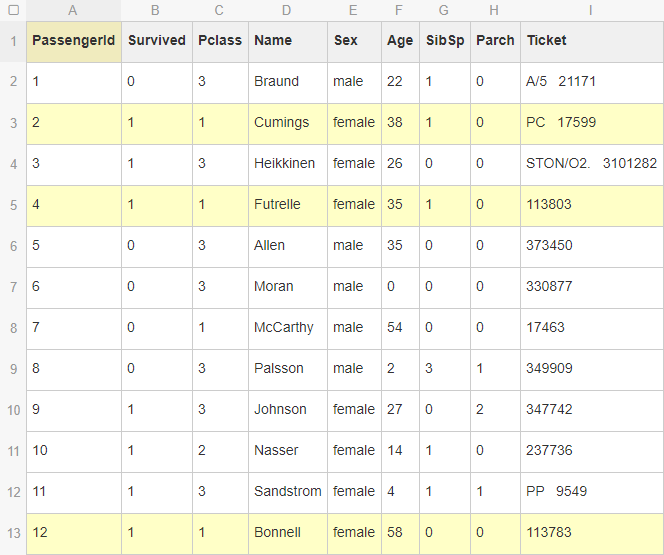
Task: Select row 13 by its row number
Action: (x=13, y=533)
